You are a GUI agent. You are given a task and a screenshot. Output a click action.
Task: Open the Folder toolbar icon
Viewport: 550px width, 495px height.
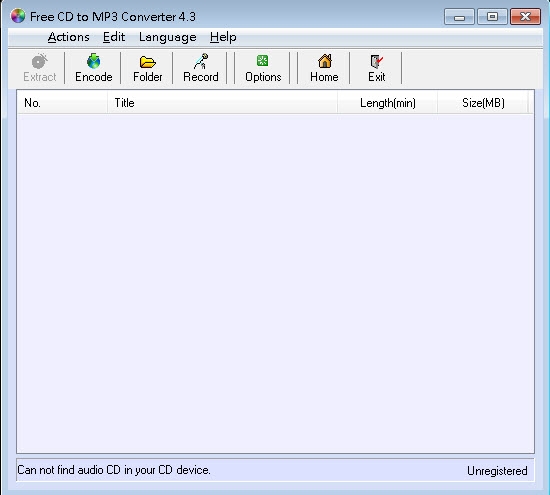pyautogui.click(x=148, y=62)
